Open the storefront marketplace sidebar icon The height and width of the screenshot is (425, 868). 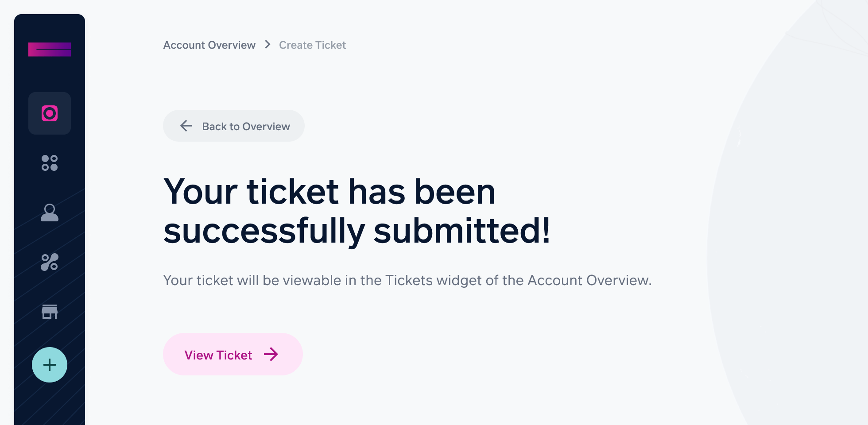click(50, 312)
